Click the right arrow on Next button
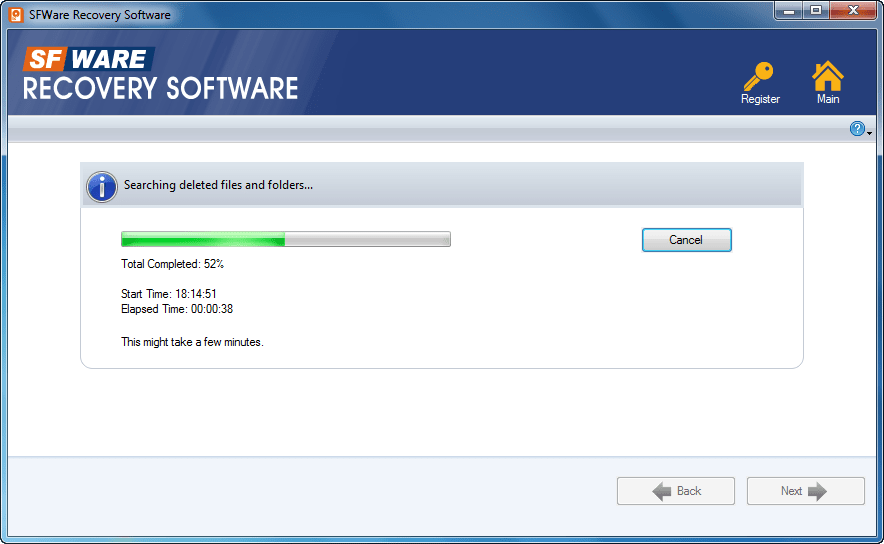Image resolution: width=884 pixels, height=544 pixels. point(817,492)
